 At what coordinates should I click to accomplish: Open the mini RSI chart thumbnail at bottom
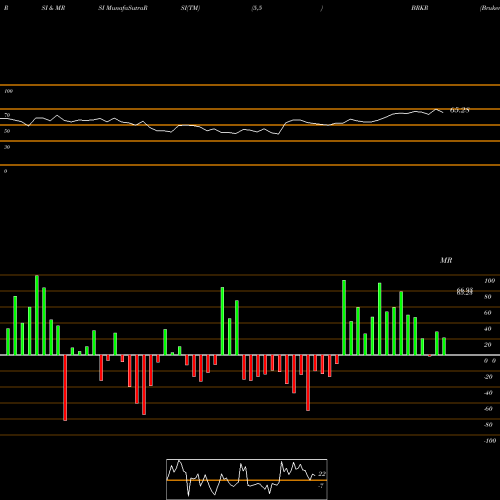coord(247,479)
